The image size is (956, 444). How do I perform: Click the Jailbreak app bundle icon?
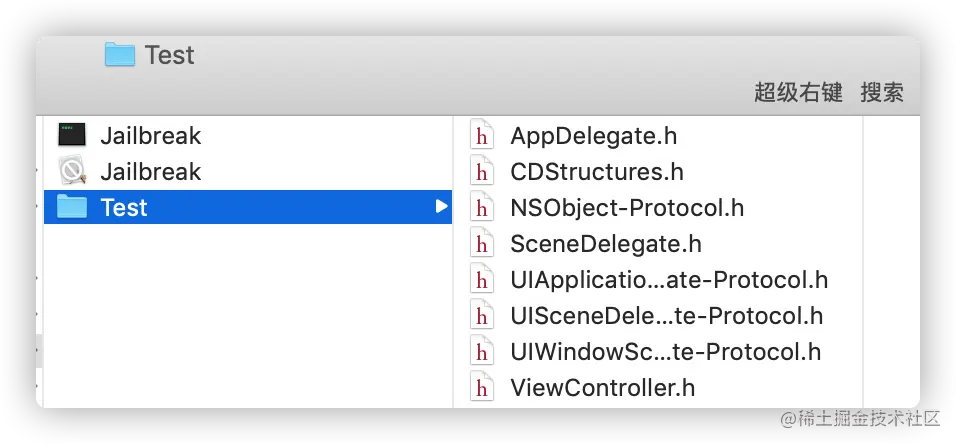(x=72, y=172)
